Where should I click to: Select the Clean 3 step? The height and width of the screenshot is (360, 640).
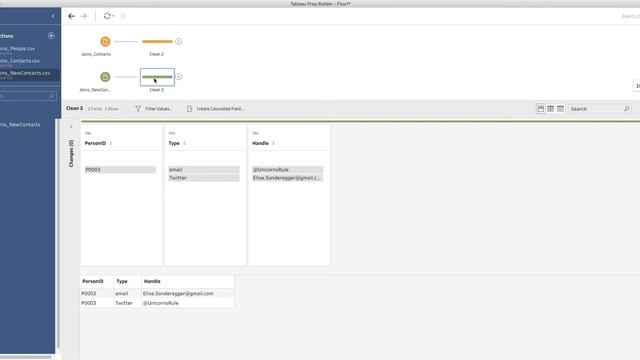click(157, 77)
